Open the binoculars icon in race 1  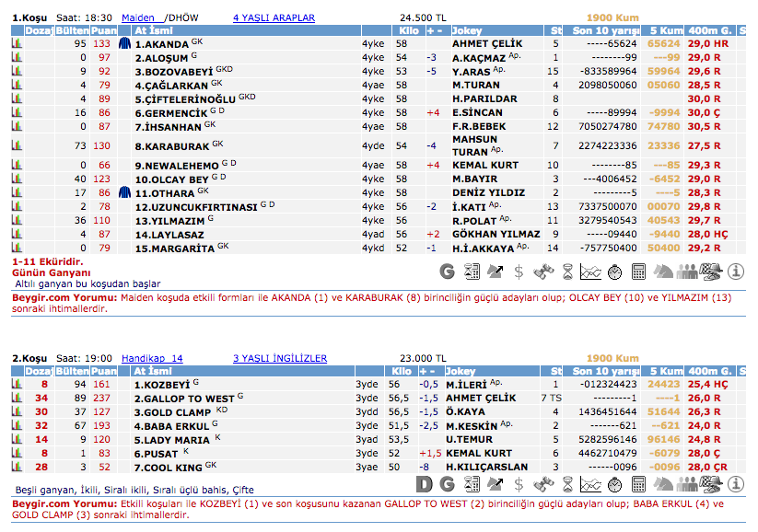(543, 272)
